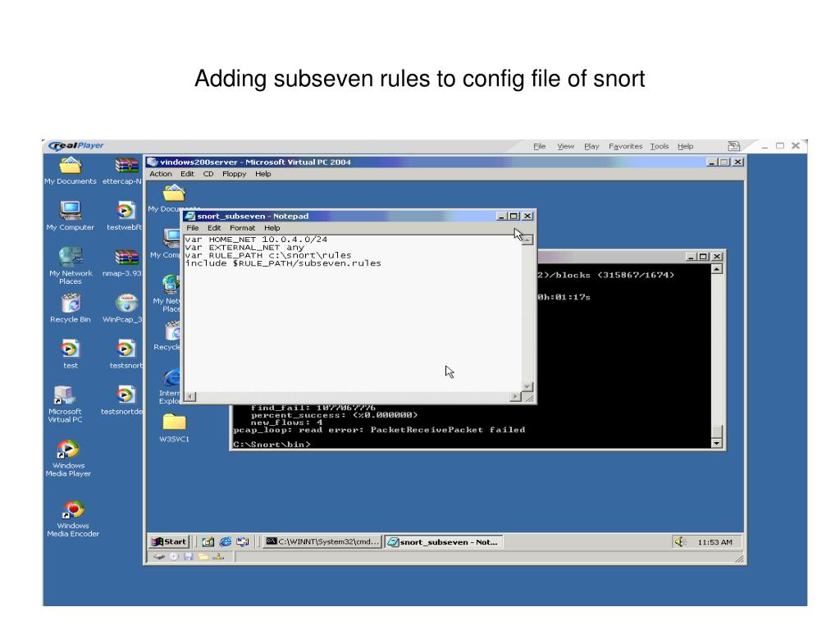Click command prompt scrollbar down arrow
The height and width of the screenshot is (630, 840).
[x=717, y=443]
